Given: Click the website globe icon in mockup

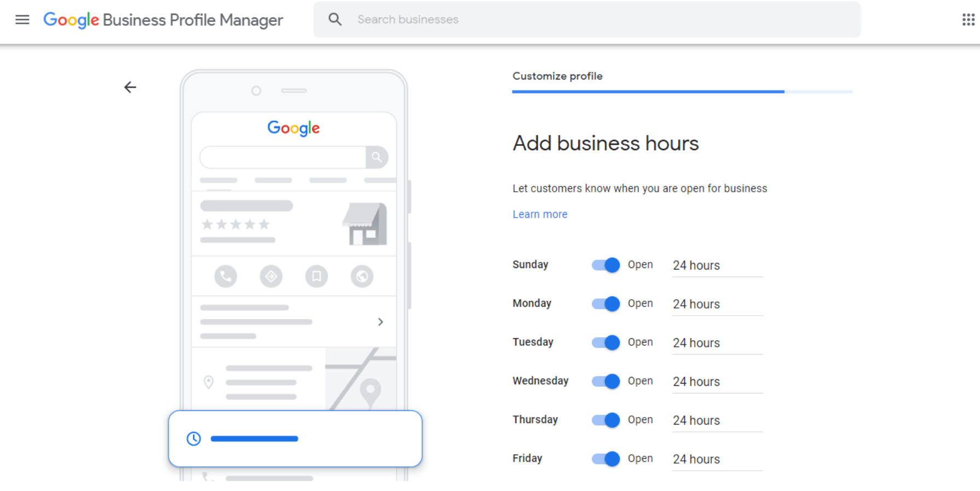Looking at the screenshot, I should [x=362, y=276].
